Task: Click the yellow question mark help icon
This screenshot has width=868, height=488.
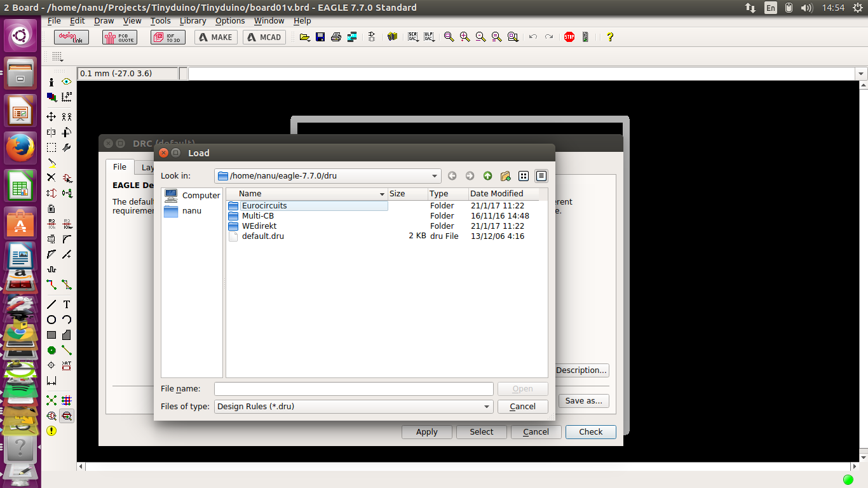Action: 609,37
